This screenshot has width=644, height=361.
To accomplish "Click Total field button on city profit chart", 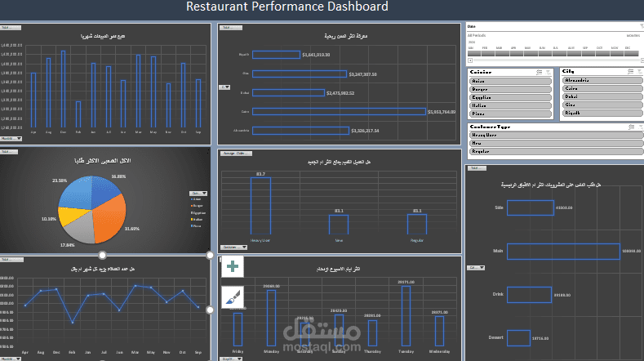I will pyautogui.click(x=231, y=28).
